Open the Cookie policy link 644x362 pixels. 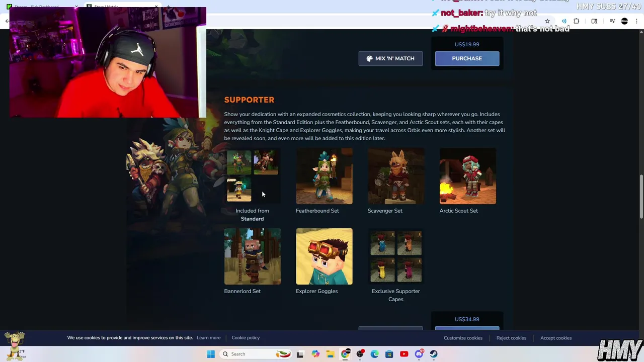click(x=246, y=338)
